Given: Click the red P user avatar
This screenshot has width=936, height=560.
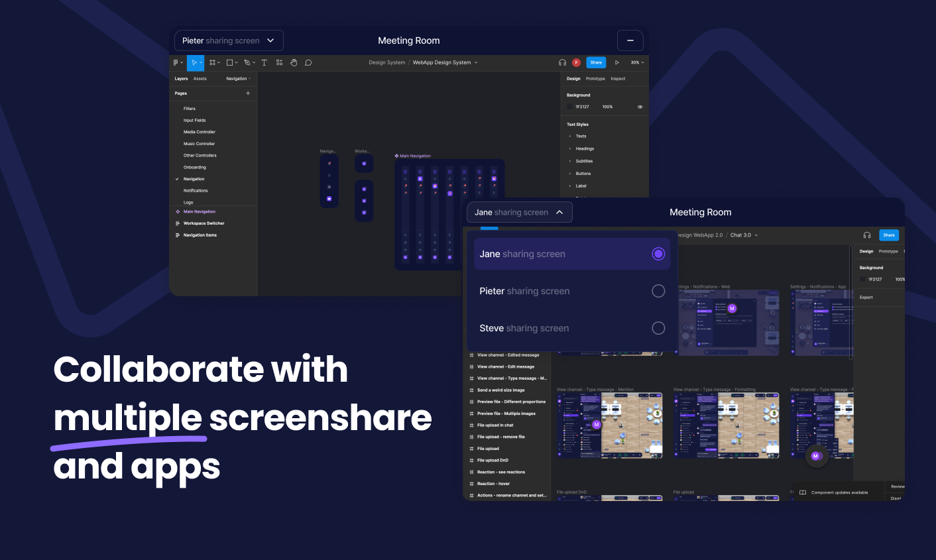Looking at the screenshot, I should 576,63.
